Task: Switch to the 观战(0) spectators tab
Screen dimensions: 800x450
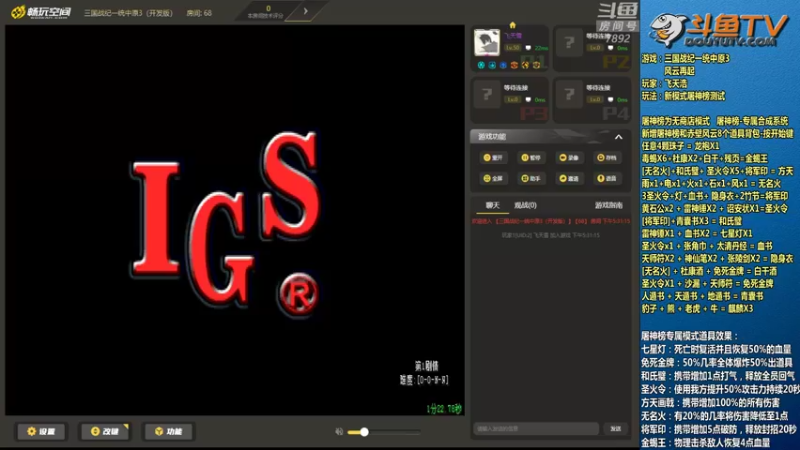Action: click(x=525, y=205)
